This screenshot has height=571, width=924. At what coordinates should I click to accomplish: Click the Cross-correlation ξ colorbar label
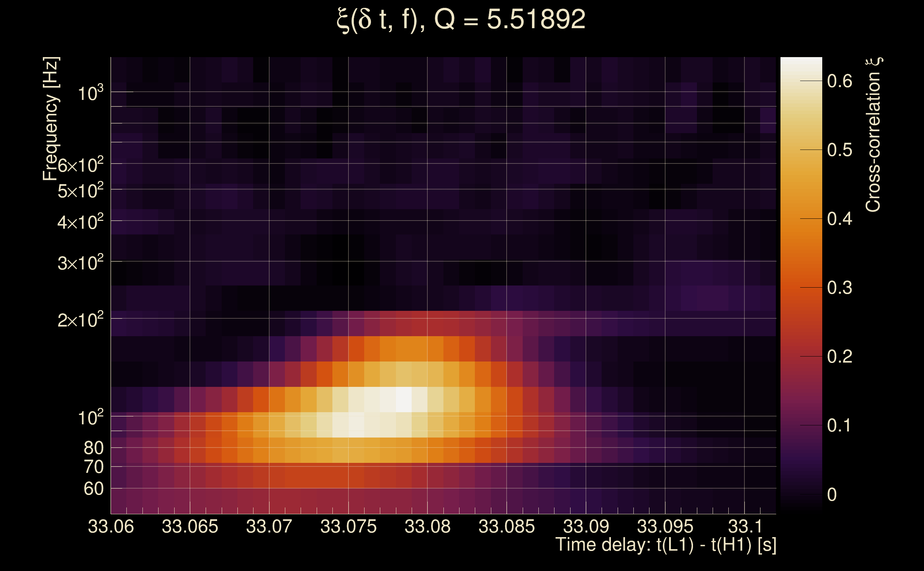coord(873,135)
